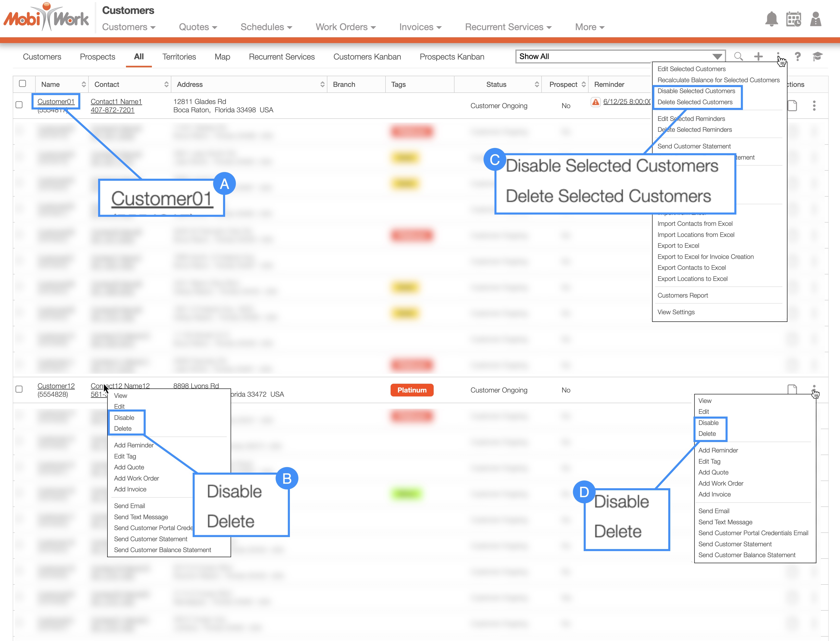
Task: Open the calendar schedule icon
Action: click(x=793, y=19)
